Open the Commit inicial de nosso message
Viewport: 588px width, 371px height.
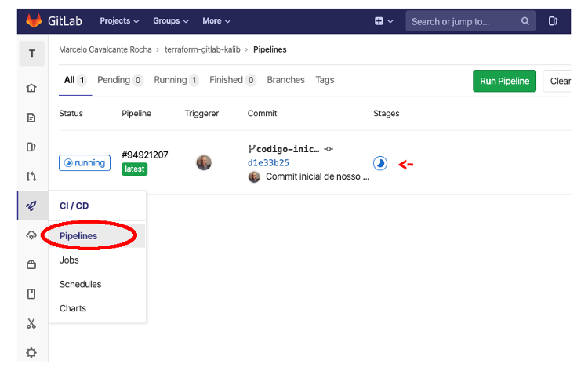318,176
